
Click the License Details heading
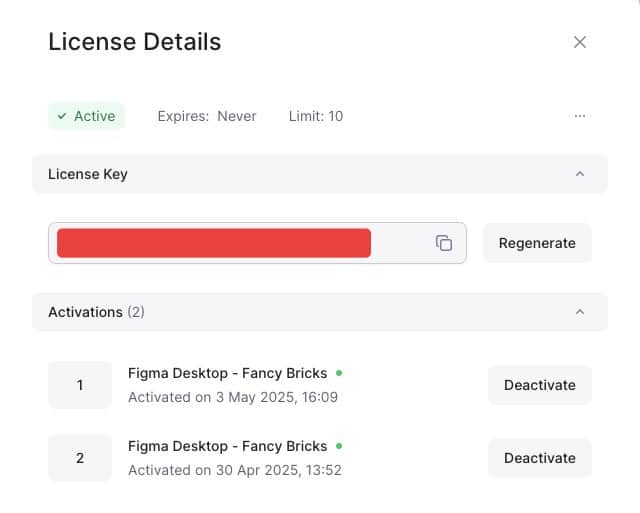pyautogui.click(x=135, y=42)
